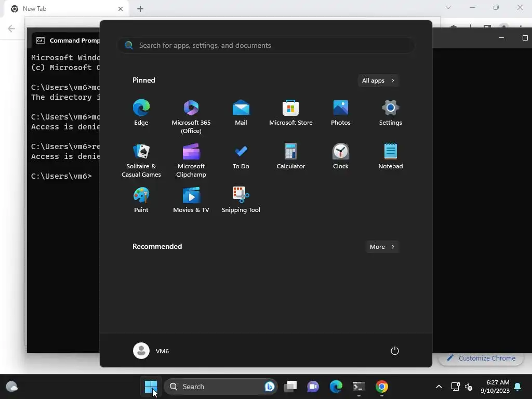Viewport: 532px width, 399px height.
Task: Show More recommended items
Action: click(382, 247)
